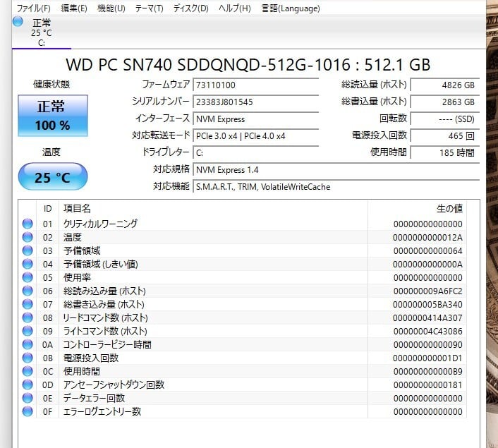Click the status icon for コントローラービジー時間 row
Viewport: 498px width, 448px height.
(x=28, y=344)
